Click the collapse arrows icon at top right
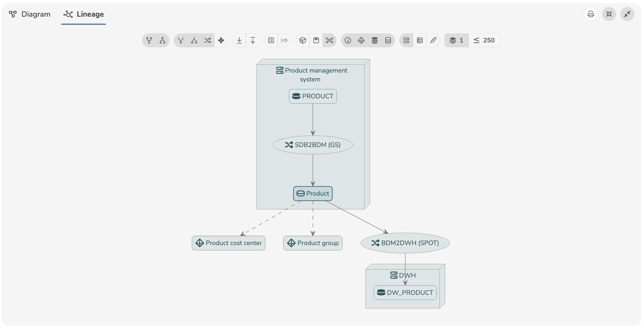Screen dimensions: 644x329 [x=609, y=14]
